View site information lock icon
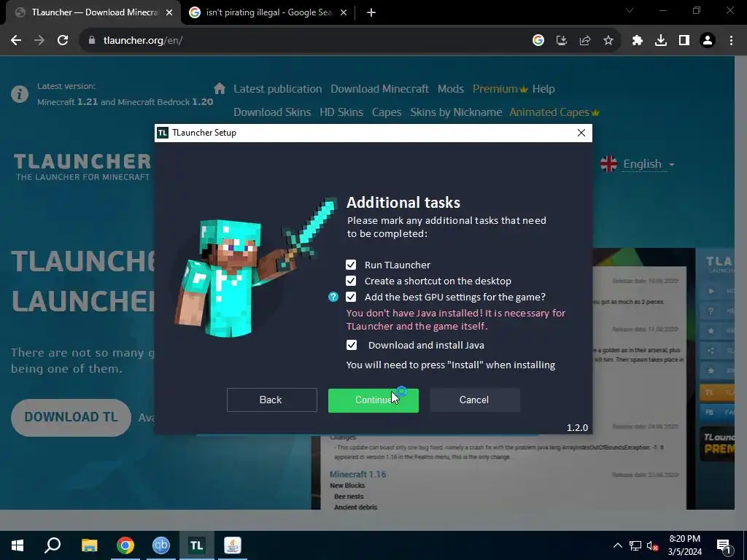 pyautogui.click(x=92, y=41)
